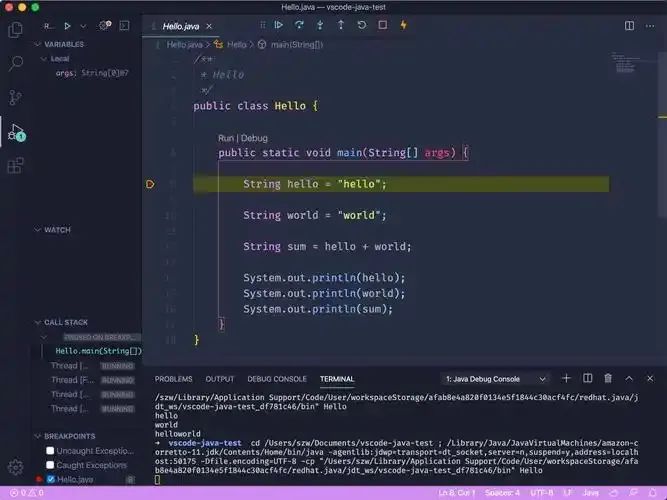Switch to the TERMINAL tab
Viewport: 667px width, 500px height.
pyautogui.click(x=337, y=379)
